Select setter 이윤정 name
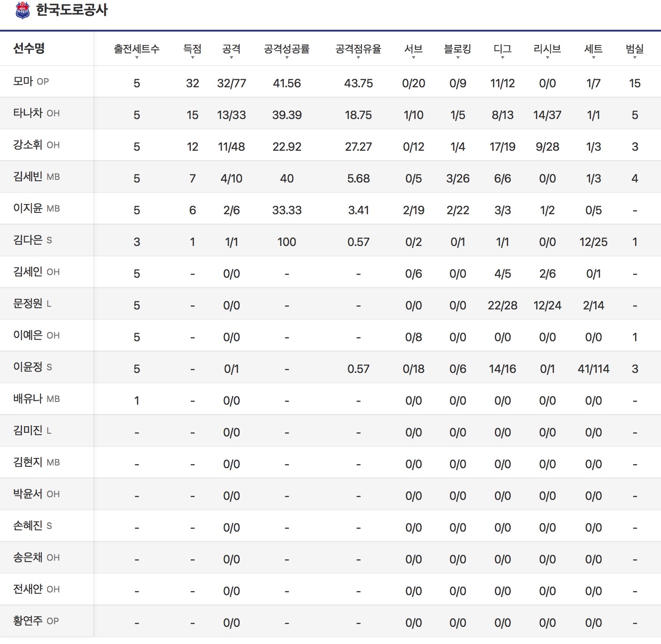Screen dimensions: 661x644 (x=28, y=367)
